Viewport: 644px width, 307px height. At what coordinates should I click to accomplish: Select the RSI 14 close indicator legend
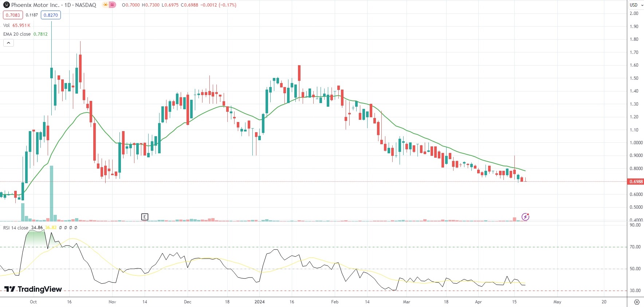[x=16, y=228]
